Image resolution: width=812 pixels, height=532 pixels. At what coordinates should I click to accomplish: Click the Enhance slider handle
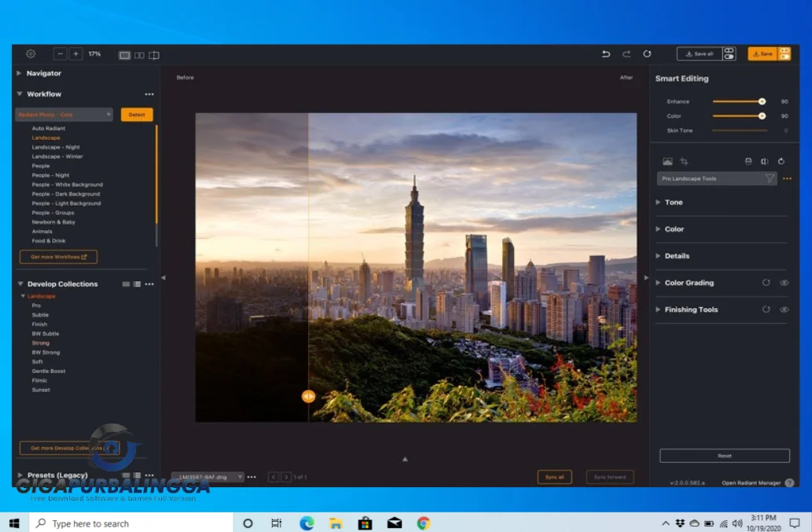click(x=762, y=102)
